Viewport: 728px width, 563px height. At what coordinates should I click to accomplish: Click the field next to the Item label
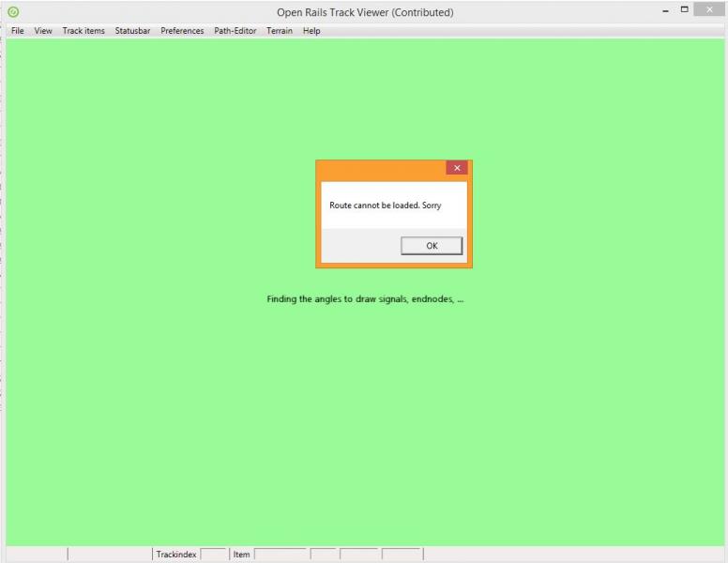281,555
